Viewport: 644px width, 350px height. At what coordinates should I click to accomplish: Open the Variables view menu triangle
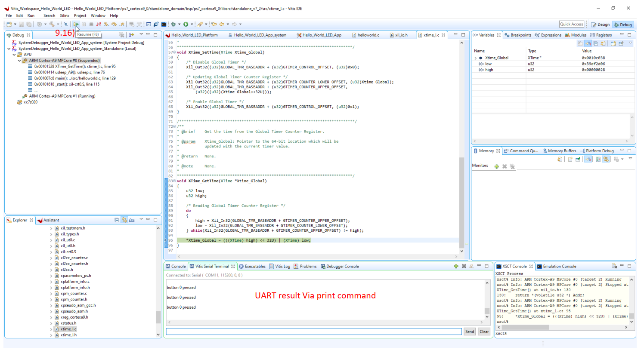coord(630,43)
